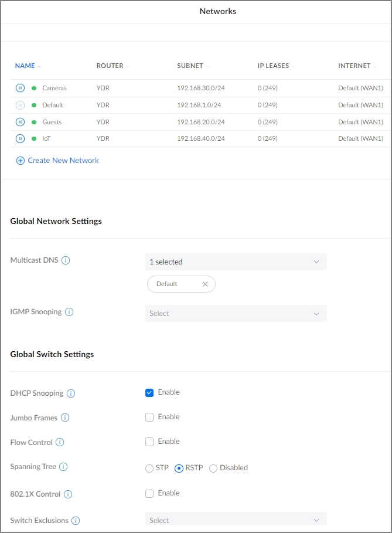Click the Multicast DNS info icon

click(x=66, y=260)
